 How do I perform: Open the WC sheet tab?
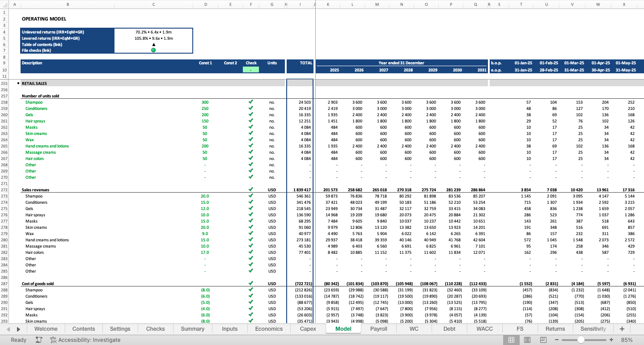click(414, 329)
